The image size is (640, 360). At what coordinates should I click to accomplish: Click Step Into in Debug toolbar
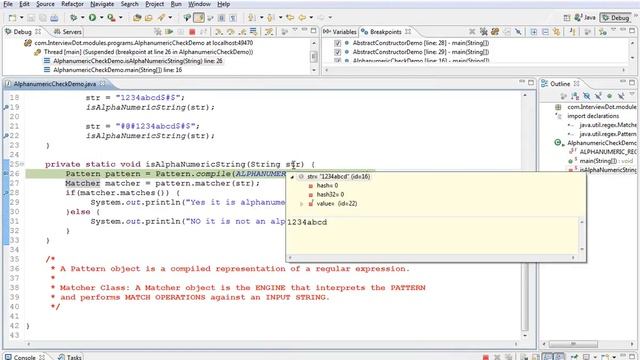219,31
